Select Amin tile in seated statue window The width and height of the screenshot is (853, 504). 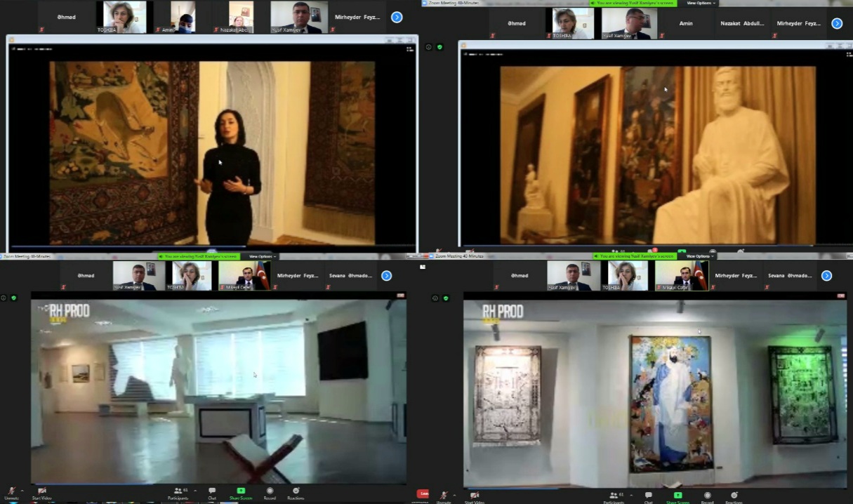(687, 23)
